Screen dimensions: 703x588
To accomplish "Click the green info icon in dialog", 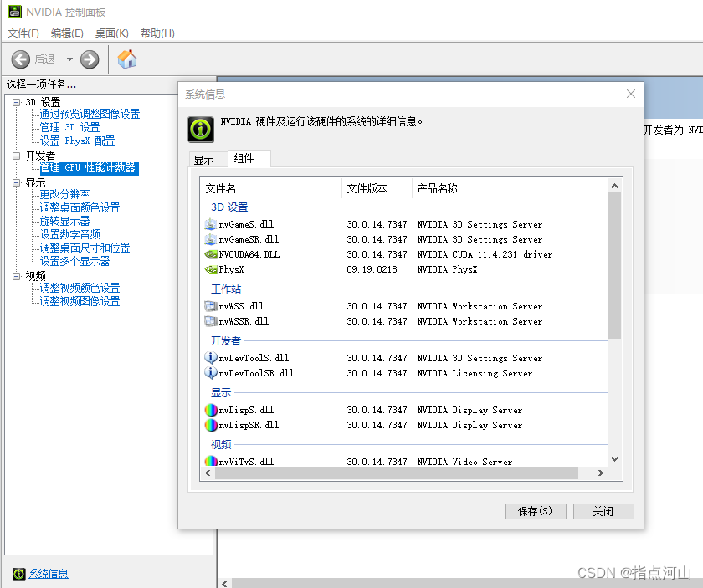I will [201, 130].
